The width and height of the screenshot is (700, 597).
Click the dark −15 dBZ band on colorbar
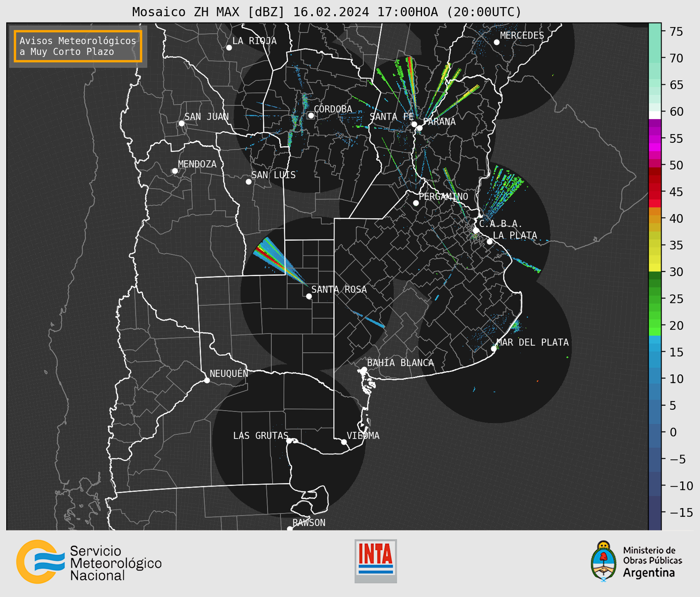coord(655,512)
